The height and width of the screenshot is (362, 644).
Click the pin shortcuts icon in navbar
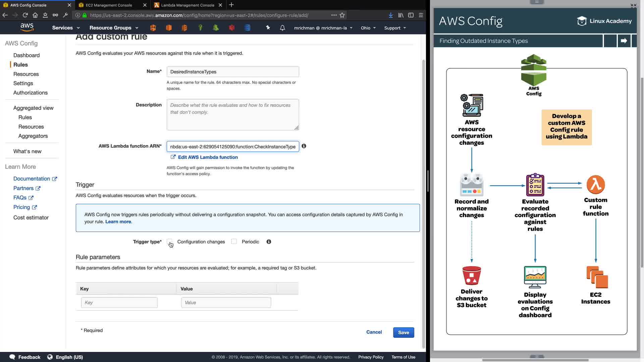268,28
